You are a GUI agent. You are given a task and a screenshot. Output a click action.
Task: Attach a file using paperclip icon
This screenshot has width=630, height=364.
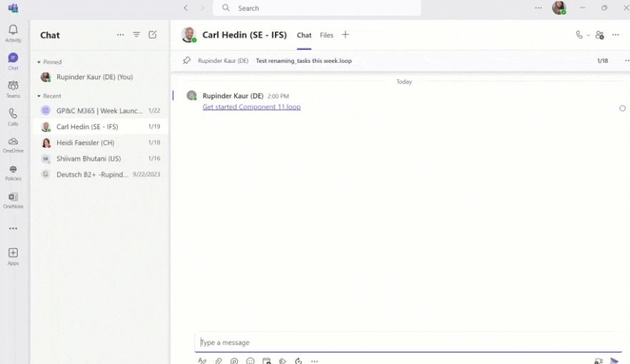(219, 361)
